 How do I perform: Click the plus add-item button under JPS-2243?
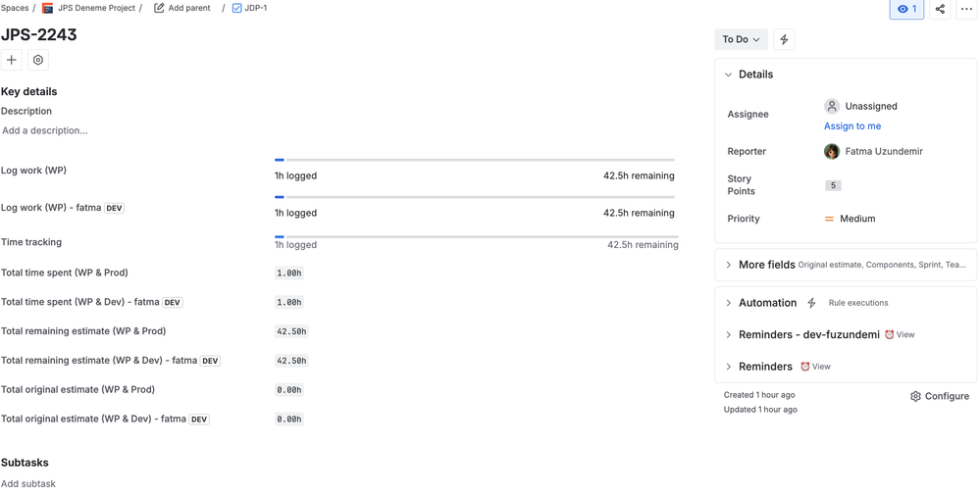pyautogui.click(x=11, y=60)
